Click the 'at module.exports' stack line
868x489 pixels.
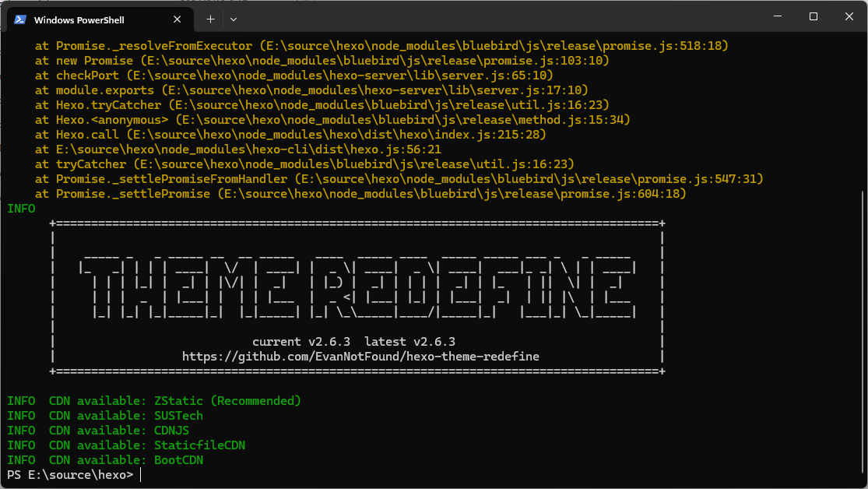click(311, 90)
